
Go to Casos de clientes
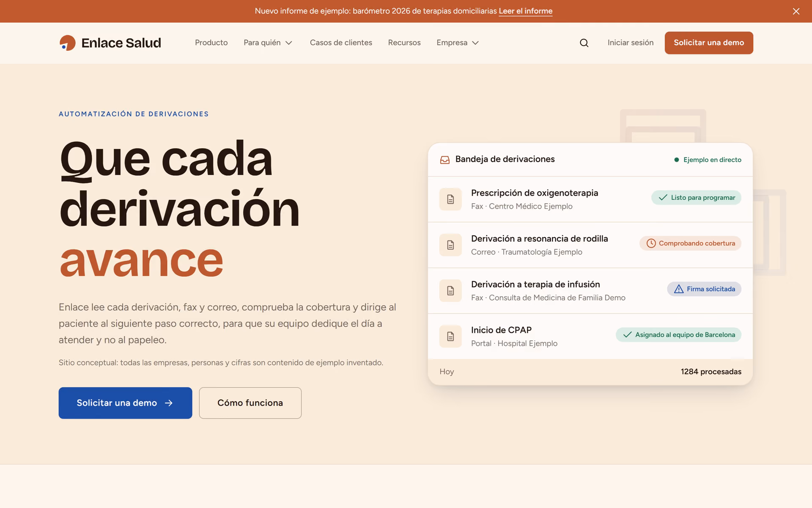coord(341,43)
